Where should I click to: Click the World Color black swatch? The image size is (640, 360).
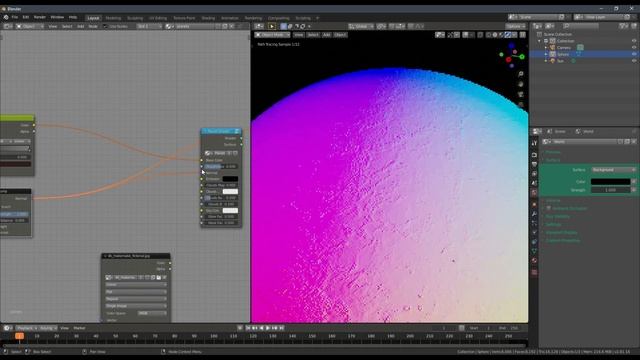tap(611, 182)
